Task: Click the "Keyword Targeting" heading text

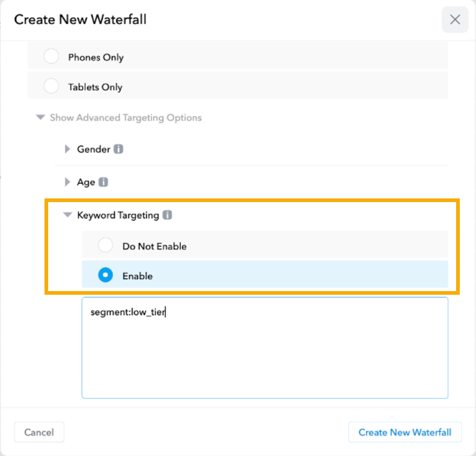Action: (118, 215)
